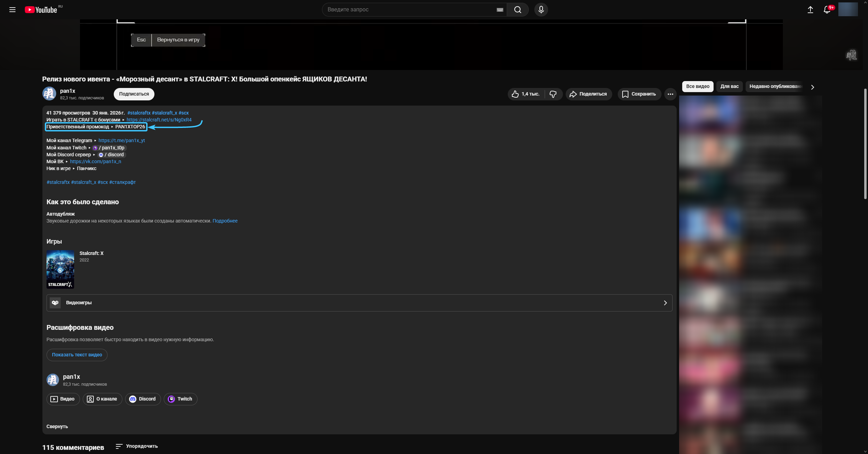The width and height of the screenshot is (868, 454).
Task: Select the Недавно опубликованные chip tab
Action: pos(776,87)
